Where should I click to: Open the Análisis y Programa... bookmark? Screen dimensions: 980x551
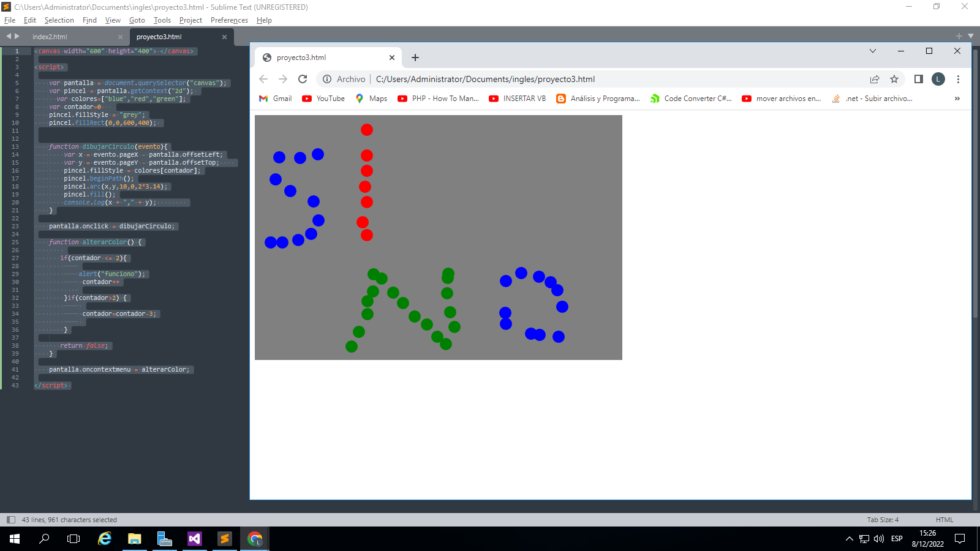coord(598,99)
